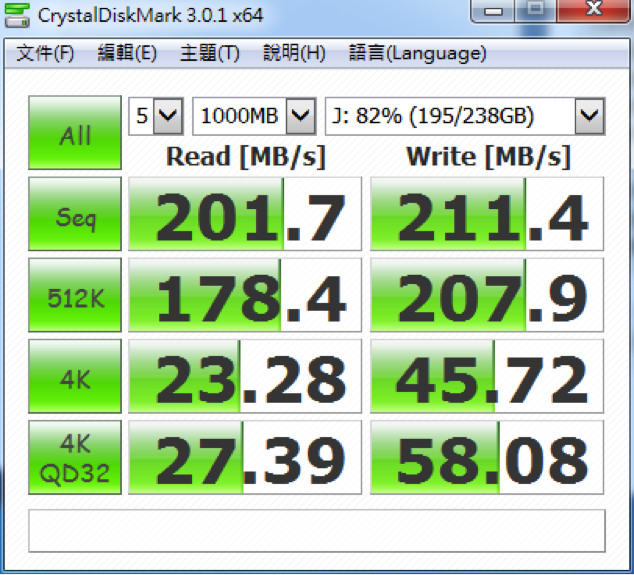Run all benchmarks with the All button
Image resolution: width=634 pixels, height=575 pixels.
(x=75, y=133)
